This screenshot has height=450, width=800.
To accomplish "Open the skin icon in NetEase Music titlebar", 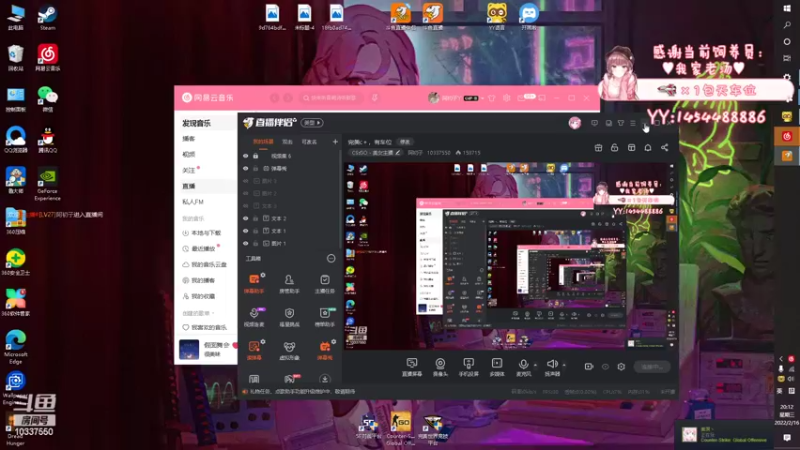I will click(491, 98).
